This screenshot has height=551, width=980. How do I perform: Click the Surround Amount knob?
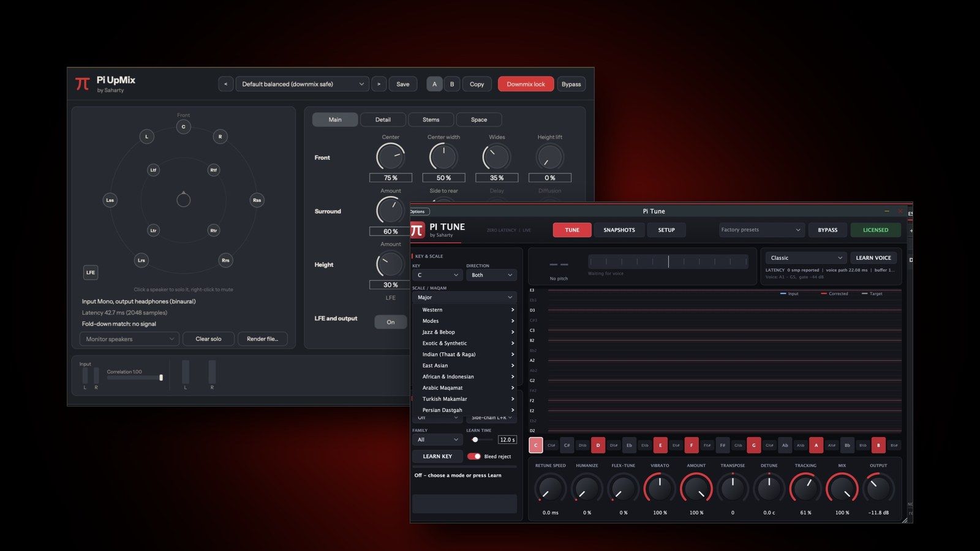pos(390,211)
